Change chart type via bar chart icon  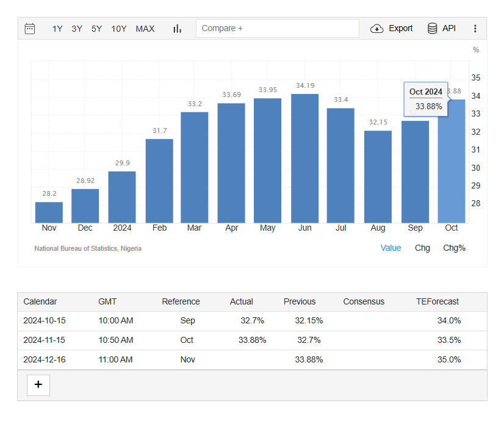177,29
